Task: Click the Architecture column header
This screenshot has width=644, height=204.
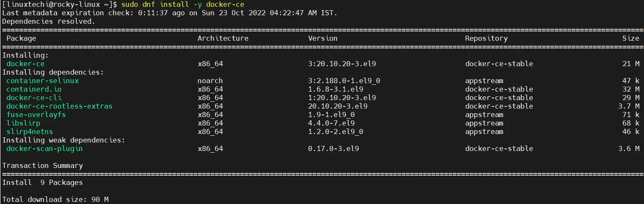Action: (223, 38)
